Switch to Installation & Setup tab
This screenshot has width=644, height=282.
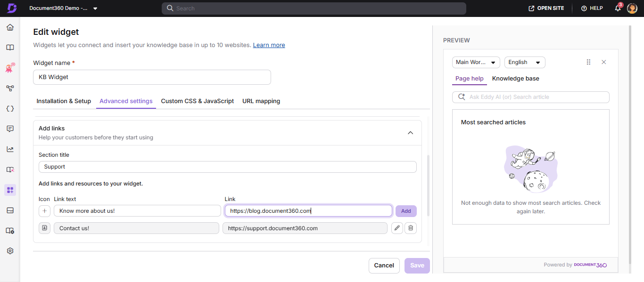[64, 101]
